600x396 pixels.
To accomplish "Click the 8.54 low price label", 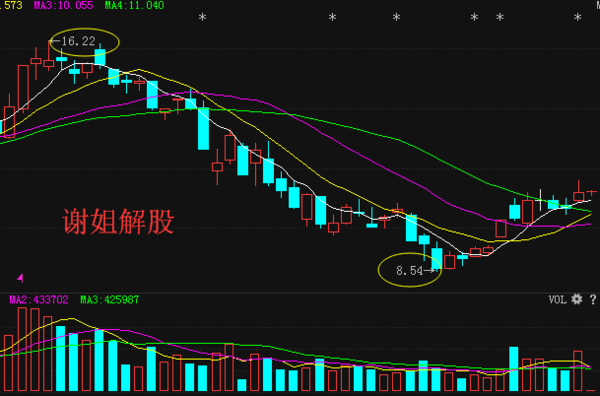I will [409, 271].
